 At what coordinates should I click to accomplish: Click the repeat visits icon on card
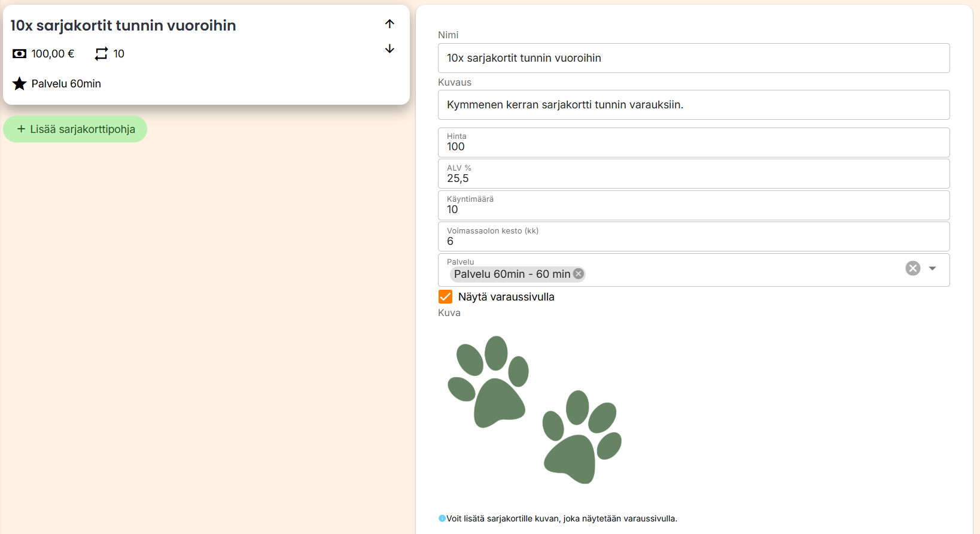pyautogui.click(x=101, y=54)
